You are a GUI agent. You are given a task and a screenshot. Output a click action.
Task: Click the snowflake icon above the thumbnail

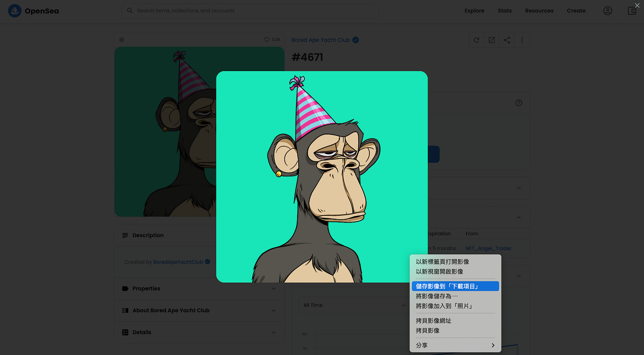[122, 40]
